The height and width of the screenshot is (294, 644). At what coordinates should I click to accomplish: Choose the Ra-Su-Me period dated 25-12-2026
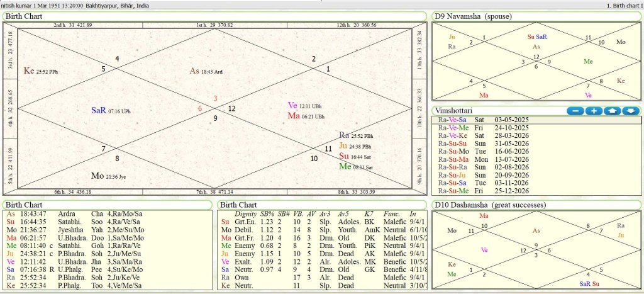click(479, 191)
